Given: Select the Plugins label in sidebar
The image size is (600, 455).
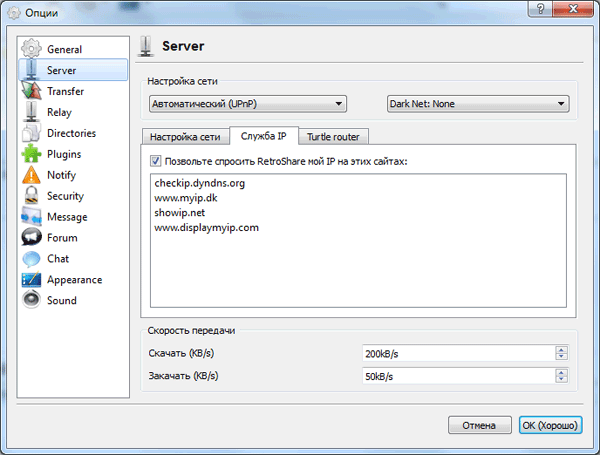Looking at the screenshot, I should (64, 154).
